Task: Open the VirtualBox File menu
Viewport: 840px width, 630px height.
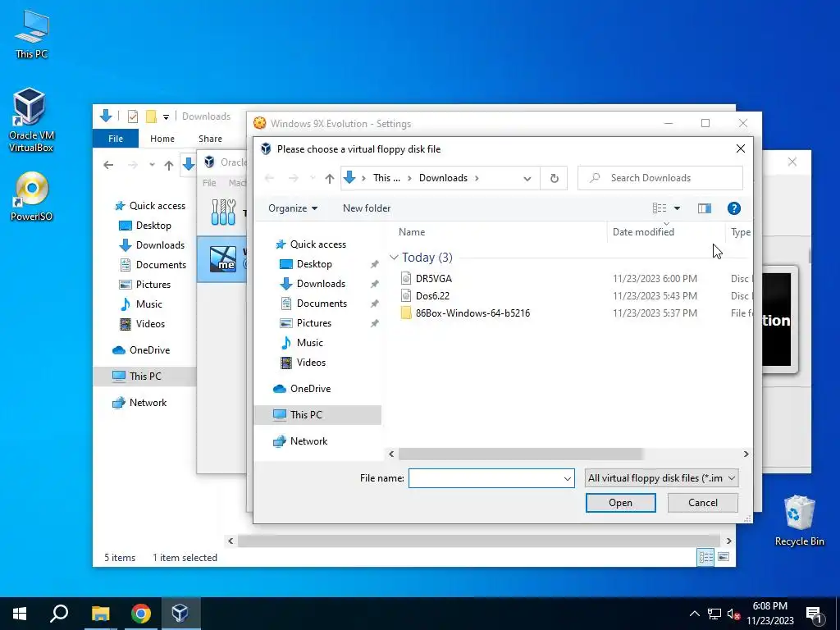Action: point(209,183)
